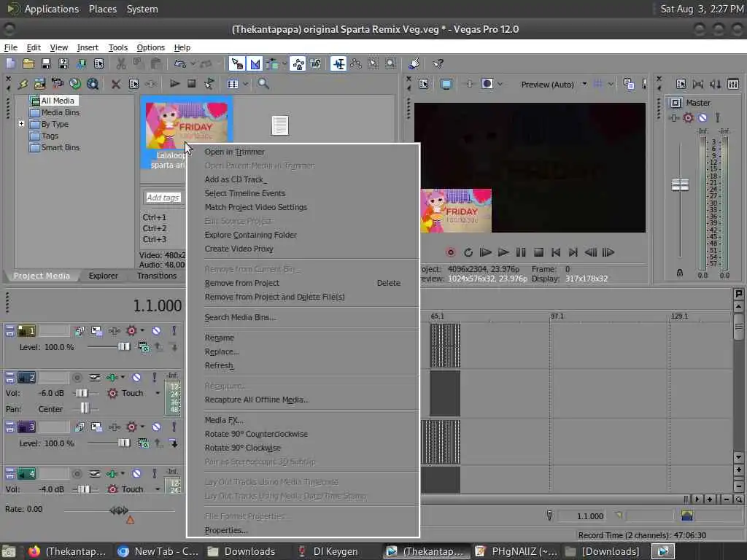Click Remove Selected Media red X icon

click(116, 85)
